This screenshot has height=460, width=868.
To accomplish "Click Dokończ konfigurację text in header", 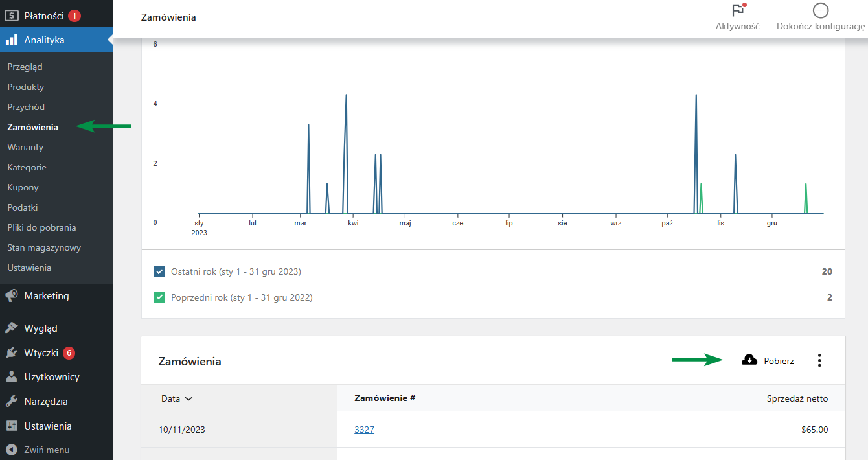I will pyautogui.click(x=821, y=27).
